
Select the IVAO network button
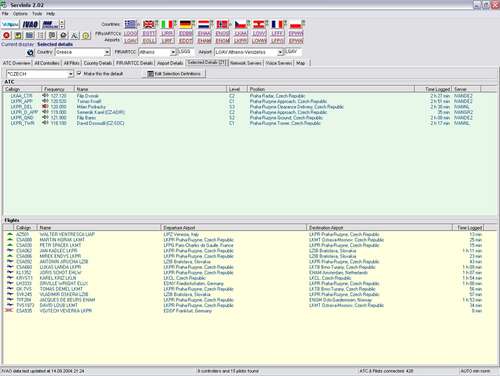pyautogui.click(x=30, y=25)
